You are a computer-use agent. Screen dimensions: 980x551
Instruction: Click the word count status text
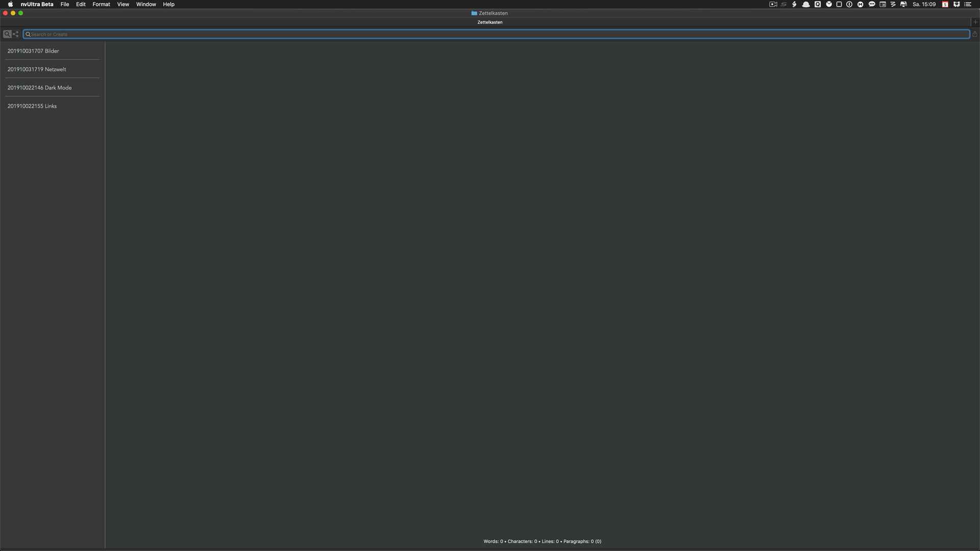click(x=542, y=541)
